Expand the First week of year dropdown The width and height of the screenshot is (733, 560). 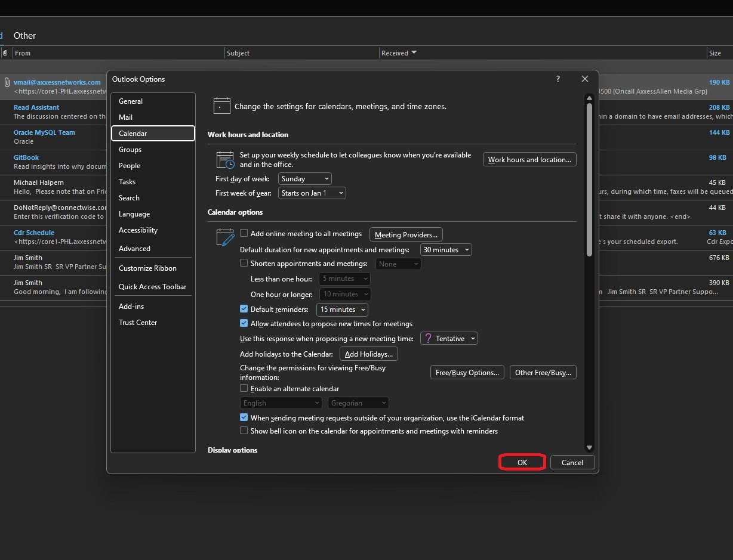click(x=312, y=193)
